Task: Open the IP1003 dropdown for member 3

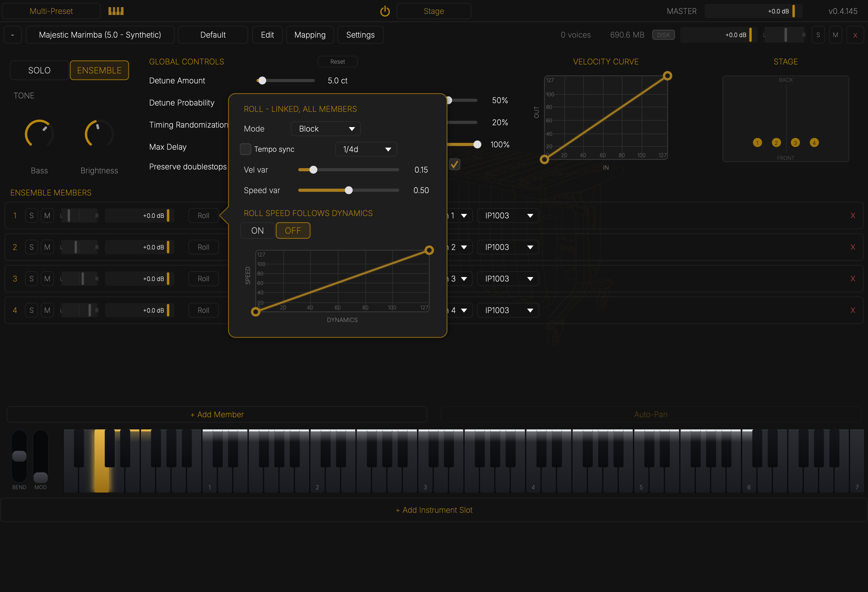Action: point(508,279)
